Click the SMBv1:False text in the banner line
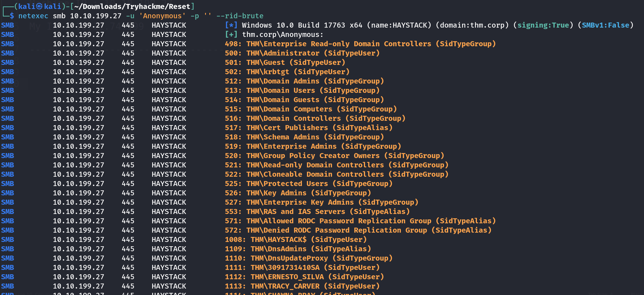Image resolution: width=644 pixels, height=295 pixels. click(x=605, y=25)
